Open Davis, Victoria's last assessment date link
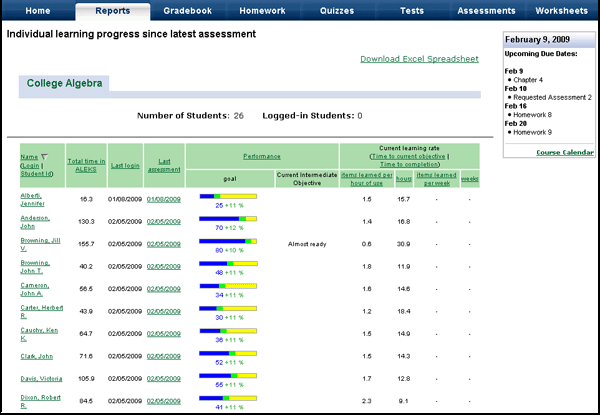The height and width of the screenshot is (415, 600). click(163, 379)
